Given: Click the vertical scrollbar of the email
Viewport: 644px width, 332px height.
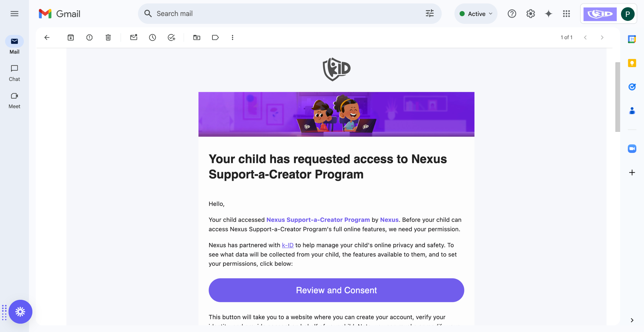Looking at the screenshot, I should point(617,97).
